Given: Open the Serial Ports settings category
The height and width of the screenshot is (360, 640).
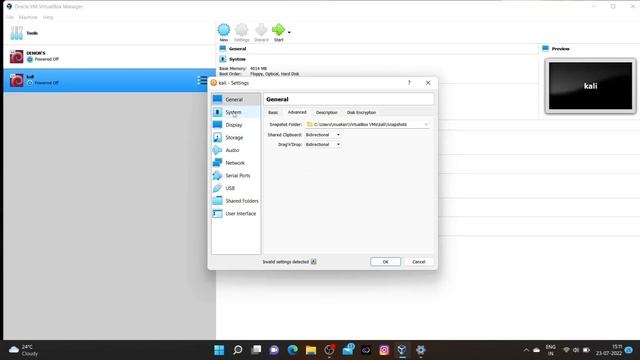Looking at the screenshot, I should pyautogui.click(x=236, y=175).
